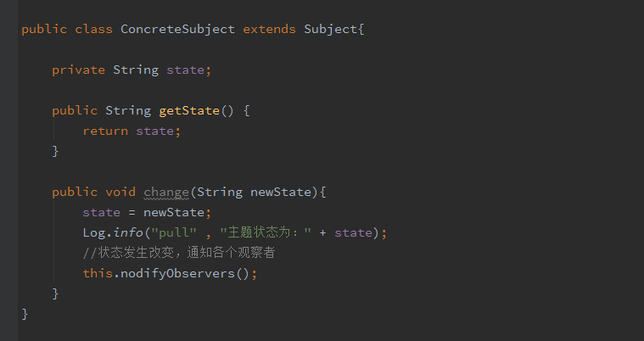
Task: Click the extends keyword
Action: tap(270, 29)
